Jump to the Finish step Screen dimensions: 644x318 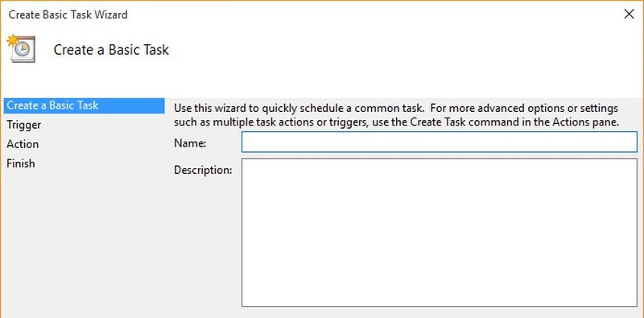click(21, 163)
